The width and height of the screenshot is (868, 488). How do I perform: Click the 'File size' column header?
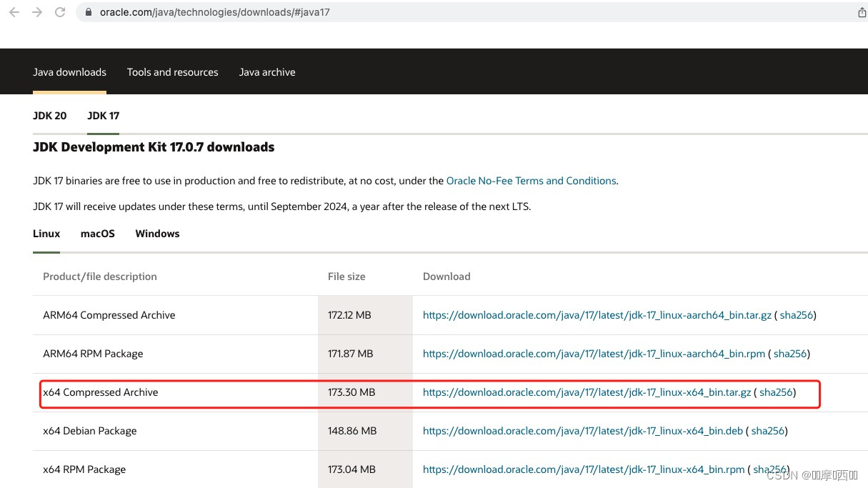point(346,277)
